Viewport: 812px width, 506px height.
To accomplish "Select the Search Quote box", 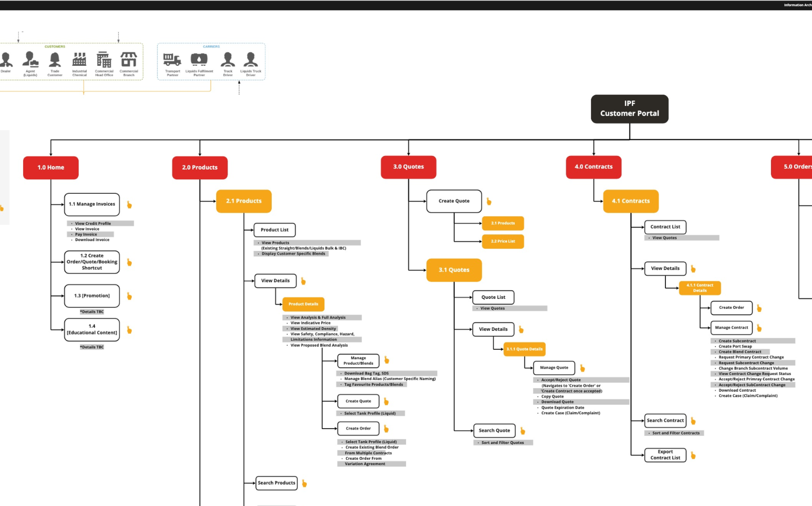I will (x=494, y=431).
